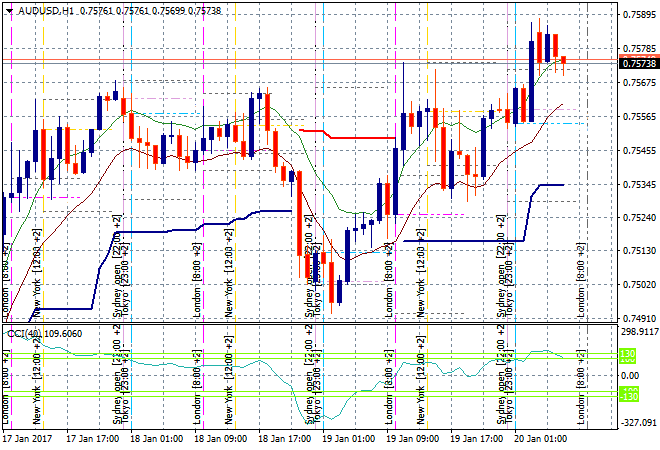The width and height of the screenshot is (660, 450).
Task: Click the 0.75895 price on the scale
Action: tap(638, 15)
